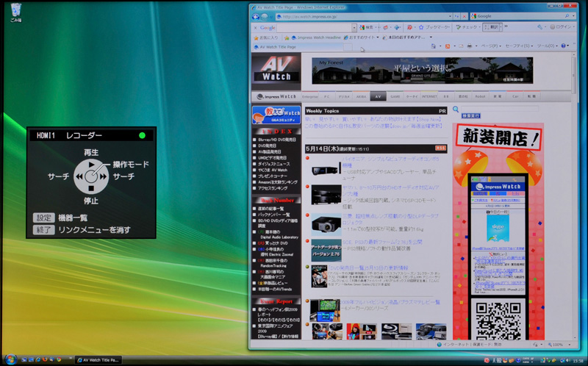588x366 pixels.
Task: Click the wrench settings icon in Google toolbar
Action: coord(540,27)
